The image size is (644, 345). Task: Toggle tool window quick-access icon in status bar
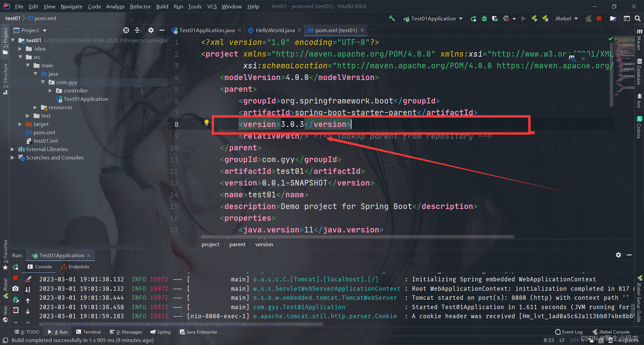(5, 340)
